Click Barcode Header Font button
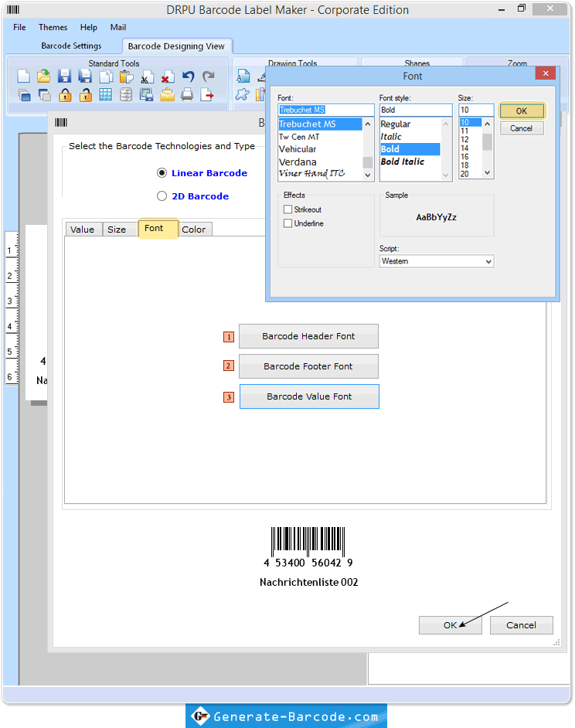575x728 pixels. click(308, 336)
